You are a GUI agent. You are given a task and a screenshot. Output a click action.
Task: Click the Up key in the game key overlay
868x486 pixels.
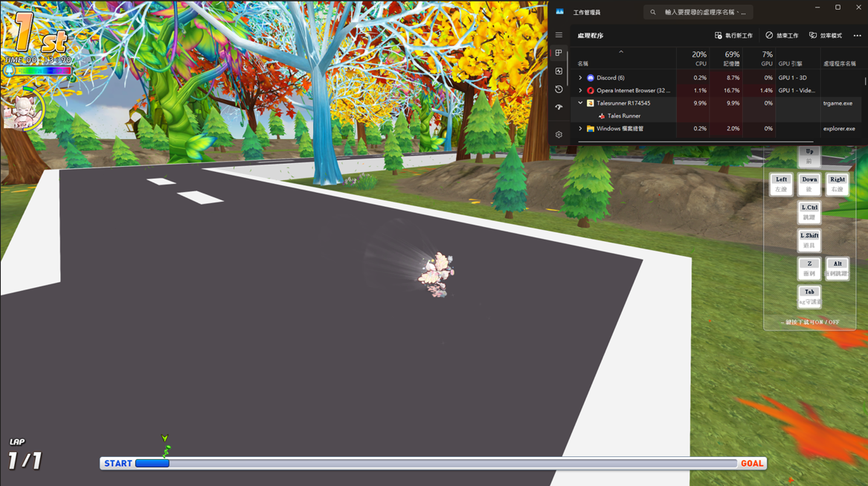(x=809, y=156)
